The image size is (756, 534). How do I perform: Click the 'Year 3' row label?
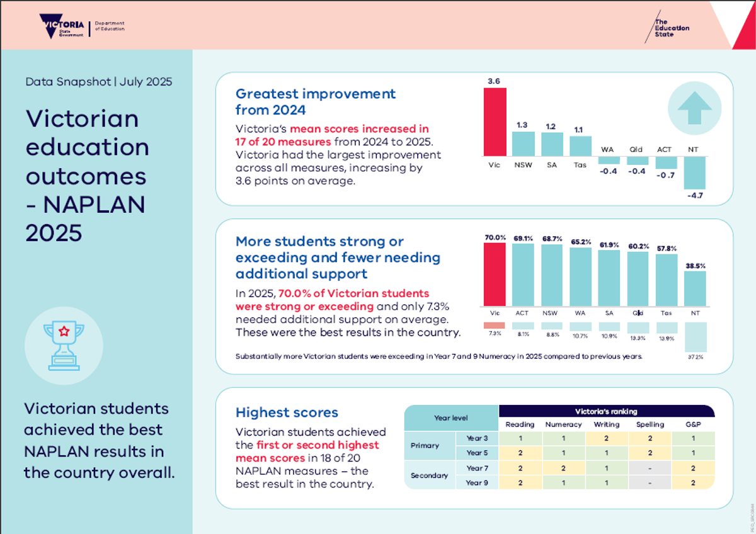tap(477, 438)
